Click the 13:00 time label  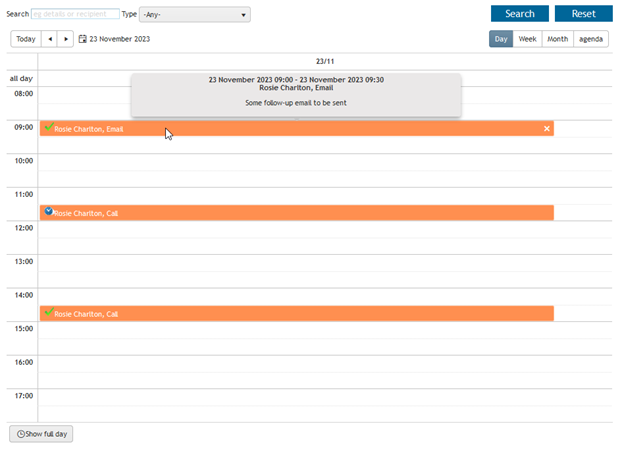point(24,262)
